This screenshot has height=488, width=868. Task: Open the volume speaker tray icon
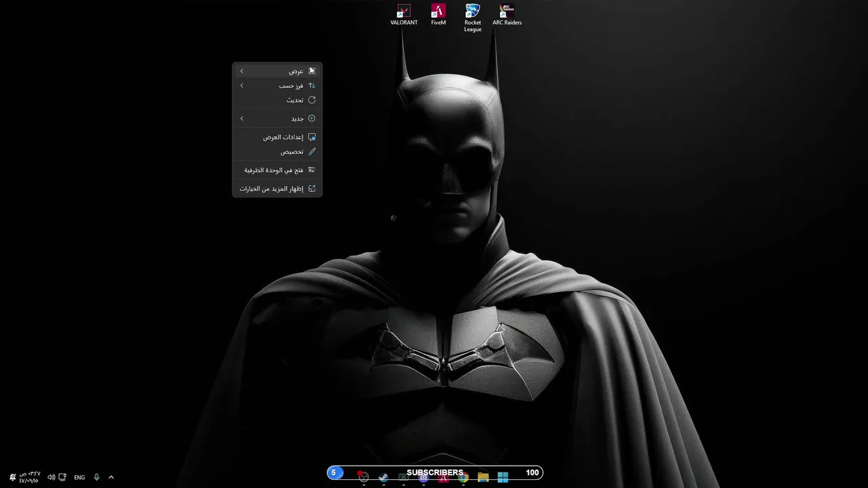point(51,477)
